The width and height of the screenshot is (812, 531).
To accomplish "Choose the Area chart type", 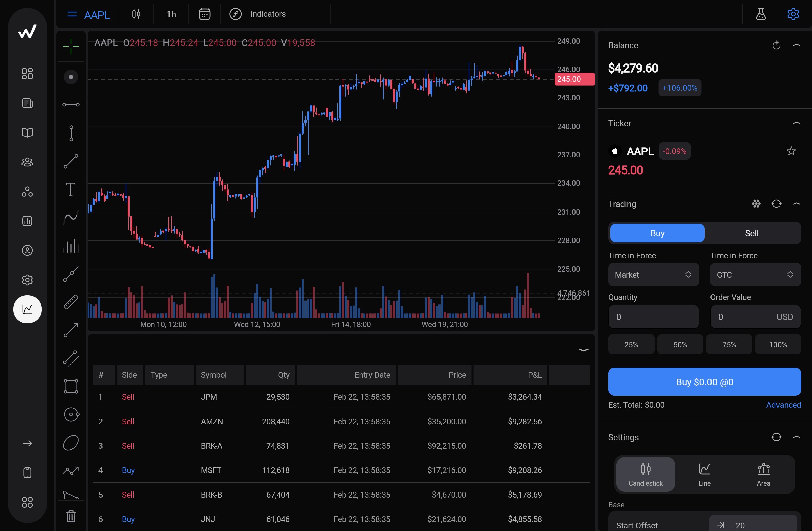I will 763,474.
